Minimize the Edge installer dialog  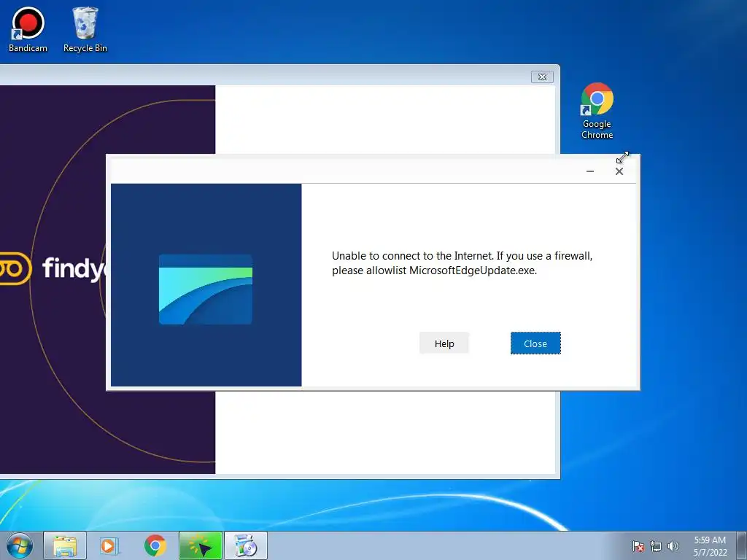590,171
